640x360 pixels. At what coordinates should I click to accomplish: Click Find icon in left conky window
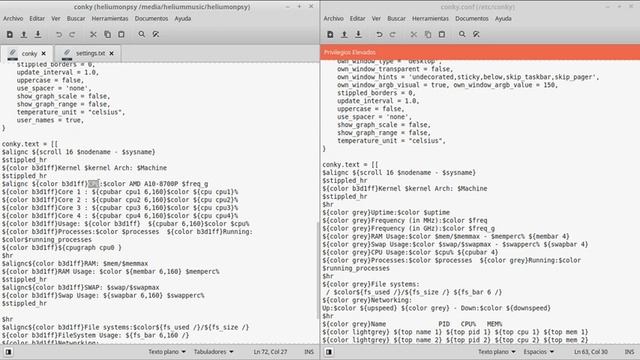[x=142, y=35]
